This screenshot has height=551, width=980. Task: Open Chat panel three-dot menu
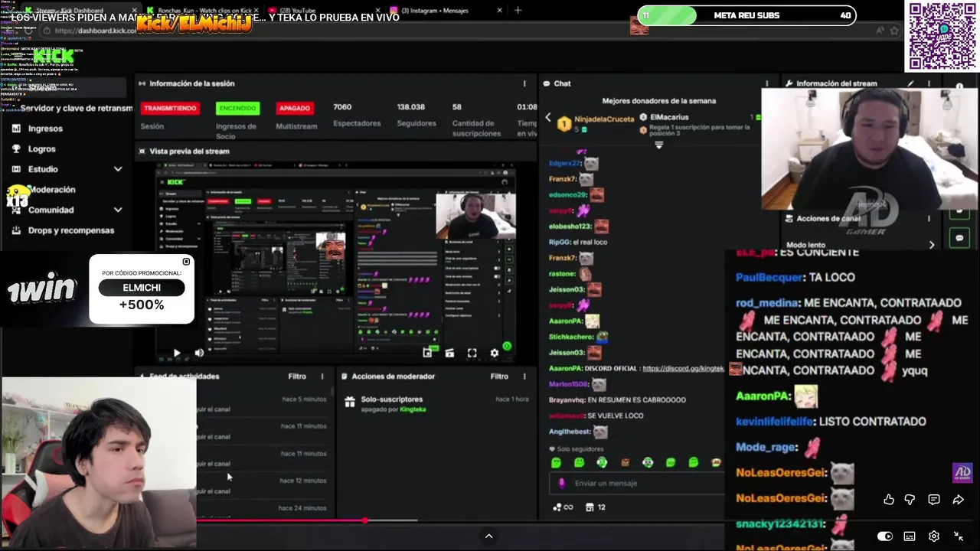point(766,83)
